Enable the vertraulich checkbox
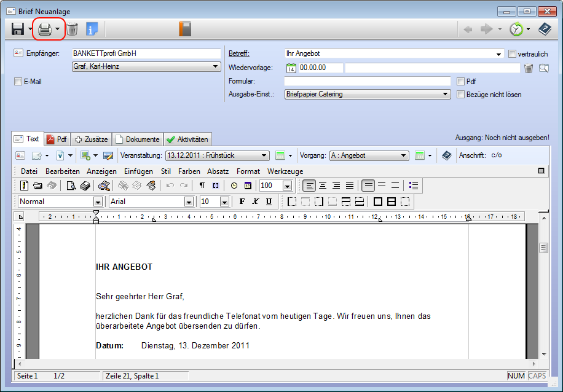 (x=513, y=54)
